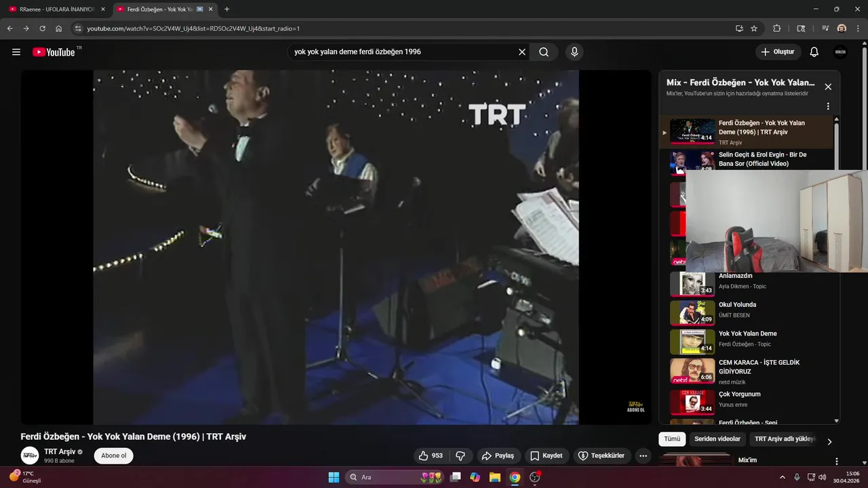Click the video player area
This screenshot has width=868, height=488.
click(x=336, y=247)
